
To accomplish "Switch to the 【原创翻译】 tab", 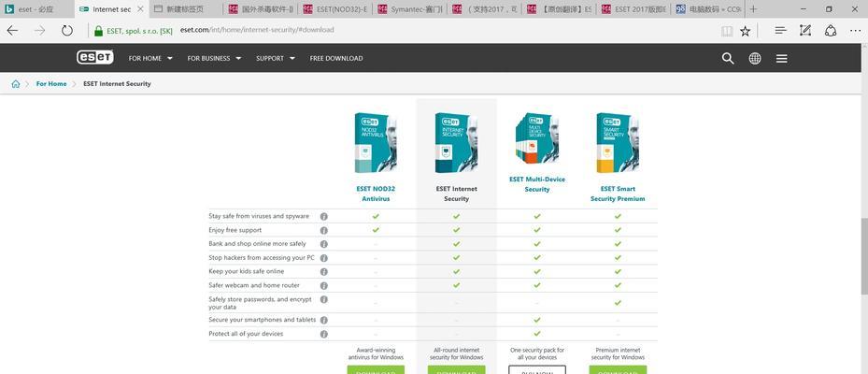I will (560, 9).
